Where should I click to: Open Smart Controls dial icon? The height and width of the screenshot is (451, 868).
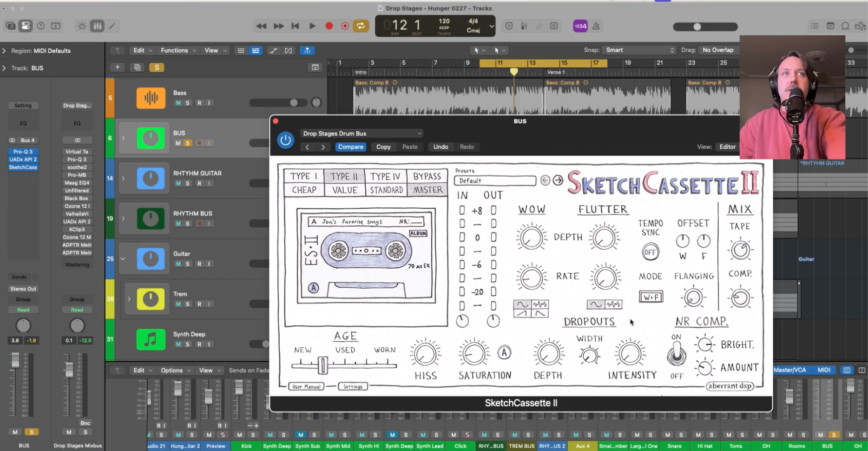point(82,26)
